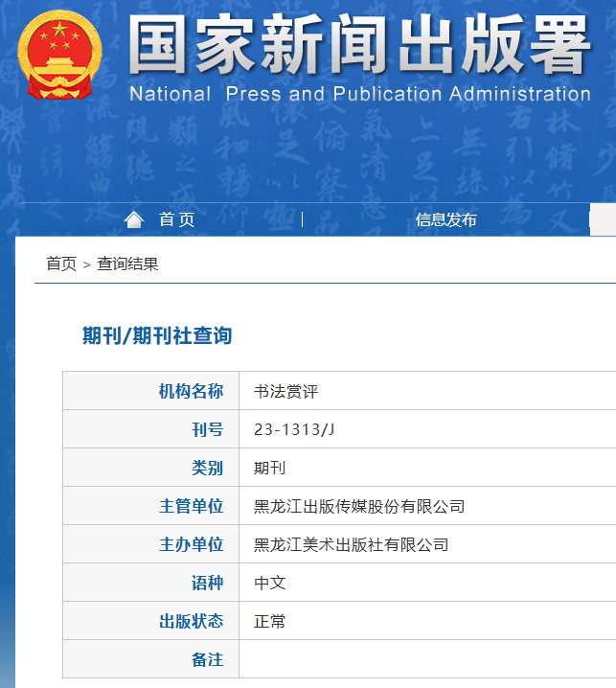Select the 期刊 category value
The height and width of the screenshot is (688, 616).
269,468
